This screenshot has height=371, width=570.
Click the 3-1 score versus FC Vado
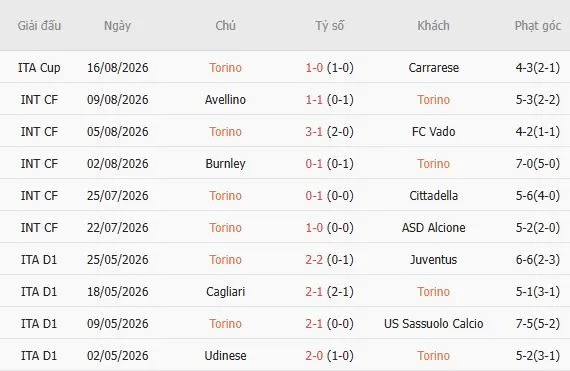pos(314,132)
